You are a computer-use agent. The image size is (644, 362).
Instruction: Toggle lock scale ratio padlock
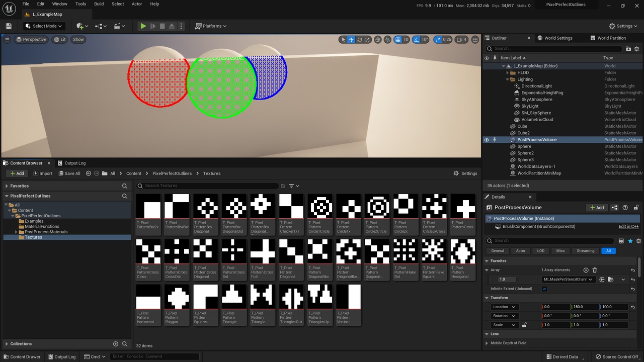pos(524,325)
